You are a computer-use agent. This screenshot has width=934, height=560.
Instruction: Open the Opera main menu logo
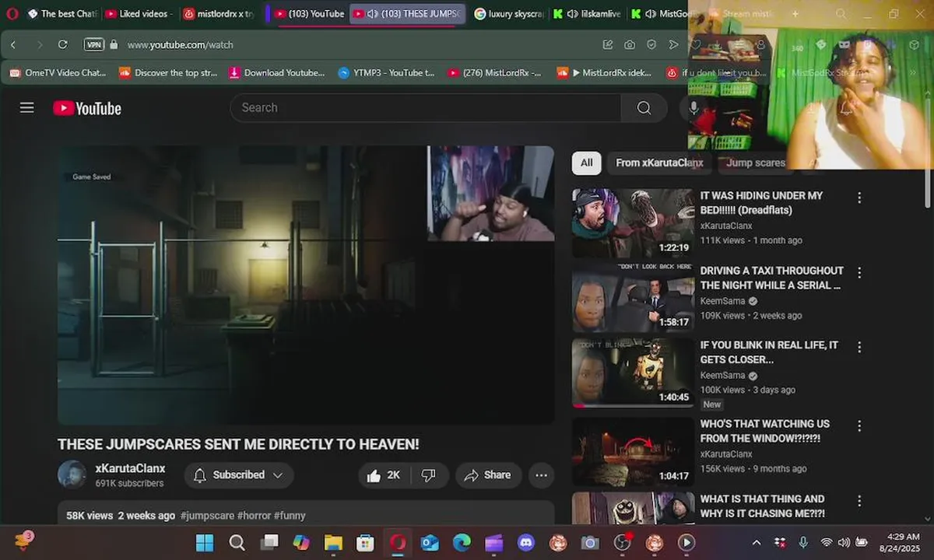[x=12, y=13]
